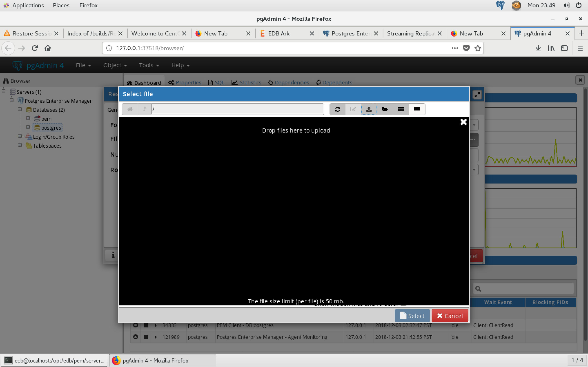Screen dimensions: 588x367
Task: Switch to list view in file dialog
Action: pos(417,109)
